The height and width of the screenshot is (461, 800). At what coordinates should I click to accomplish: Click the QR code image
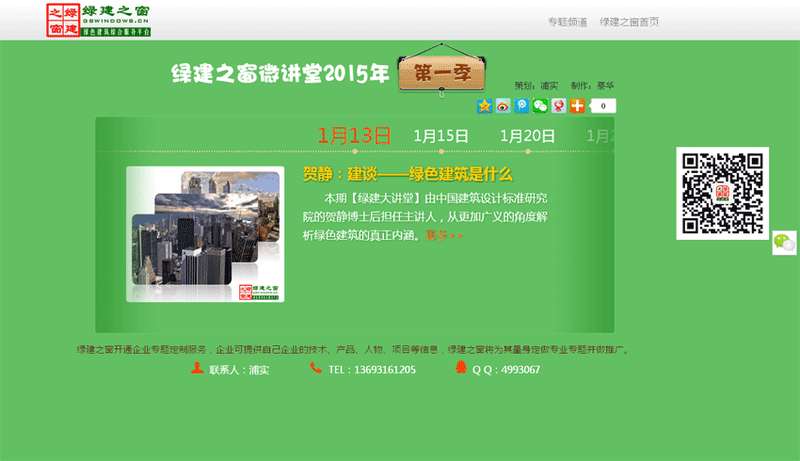click(x=722, y=193)
